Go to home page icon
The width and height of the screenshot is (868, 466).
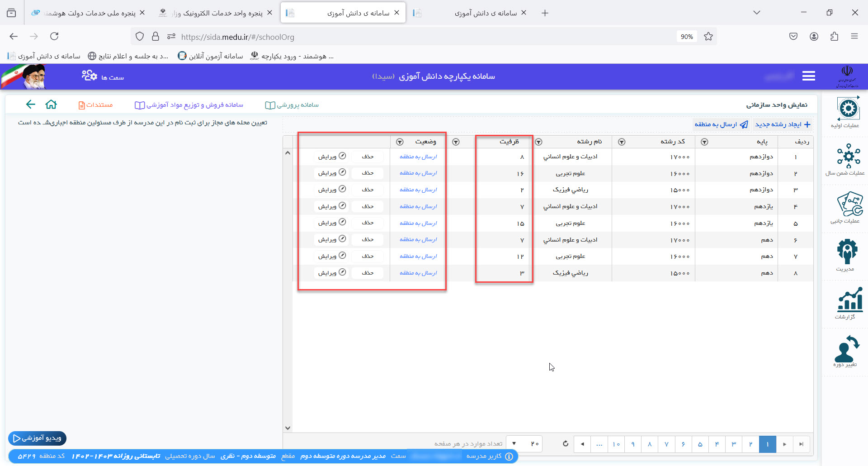(x=51, y=105)
